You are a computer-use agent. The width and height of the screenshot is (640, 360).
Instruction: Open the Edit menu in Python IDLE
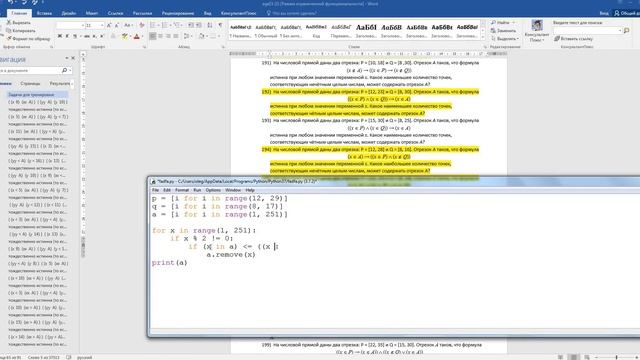point(167,190)
